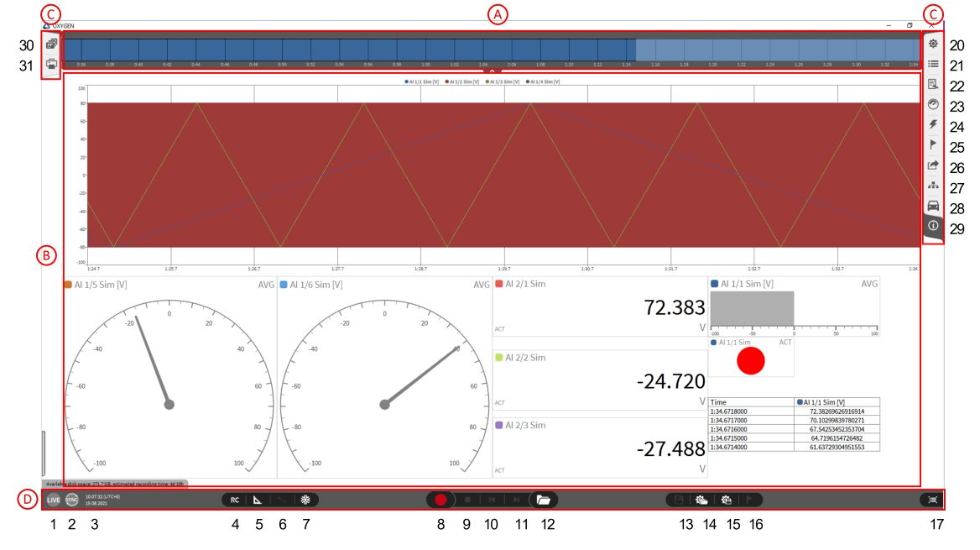Click the AI 1/1 Sim red indicator lamp

coord(751,360)
